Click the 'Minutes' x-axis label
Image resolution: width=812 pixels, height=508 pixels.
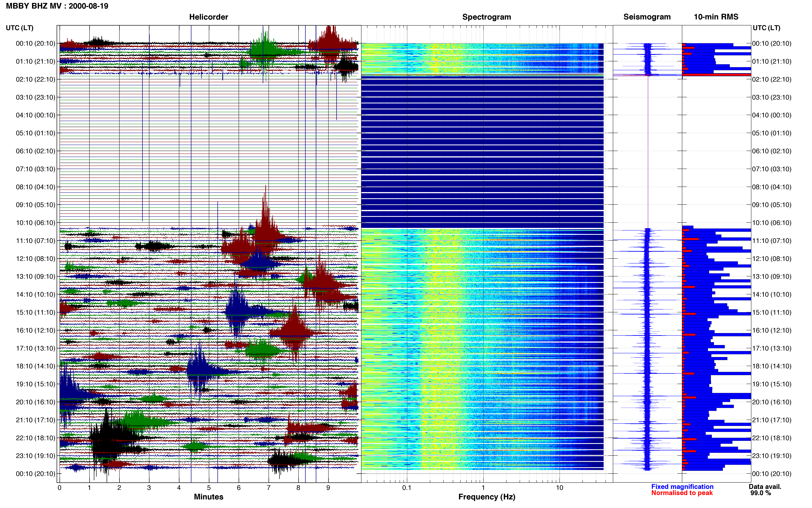209,497
